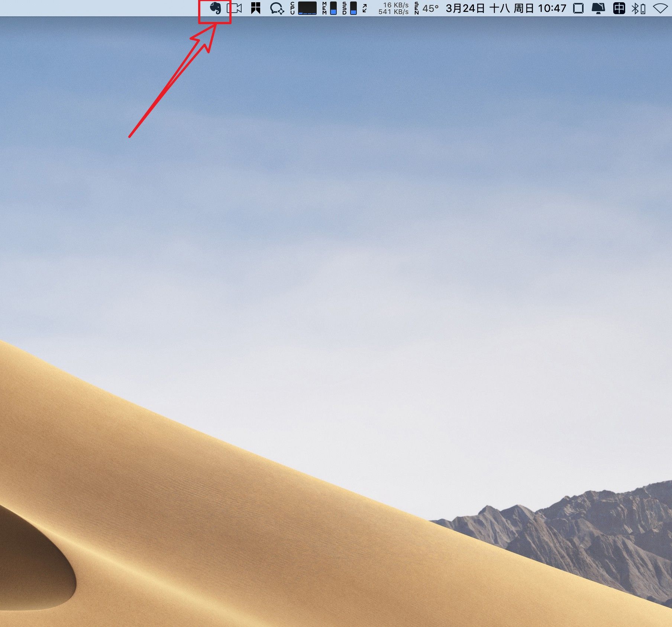672x627 pixels.
Task: Open the bookmark-shaped menu bar icon
Action: click(x=256, y=8)
